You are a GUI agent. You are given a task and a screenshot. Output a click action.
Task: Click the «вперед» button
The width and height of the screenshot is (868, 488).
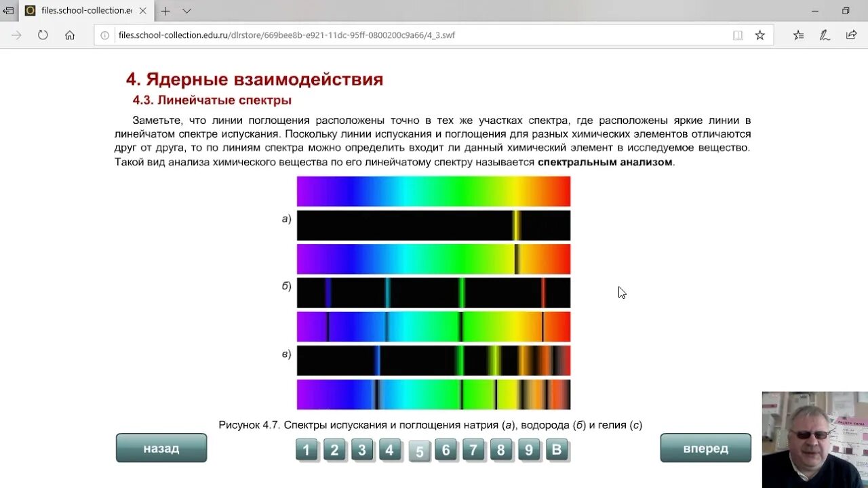click(705, 448)
